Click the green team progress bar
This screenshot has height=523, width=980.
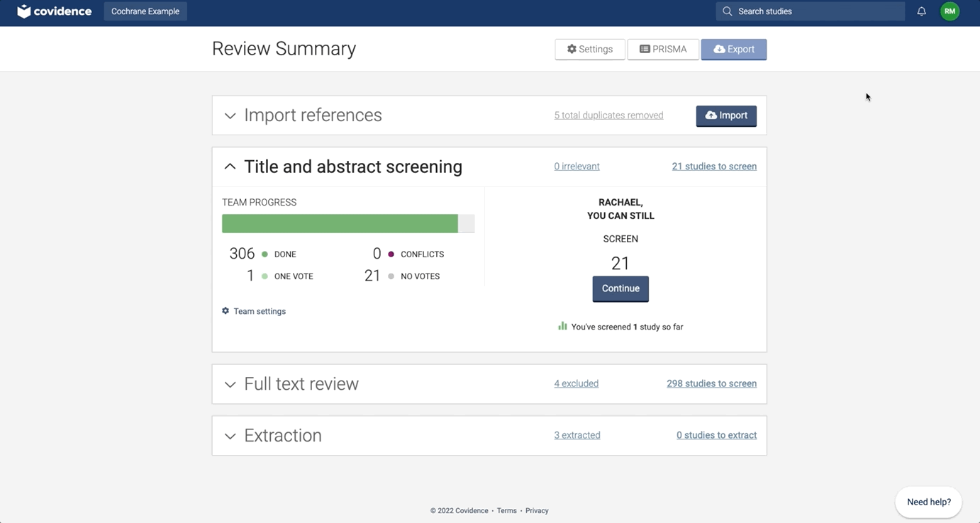340,223
